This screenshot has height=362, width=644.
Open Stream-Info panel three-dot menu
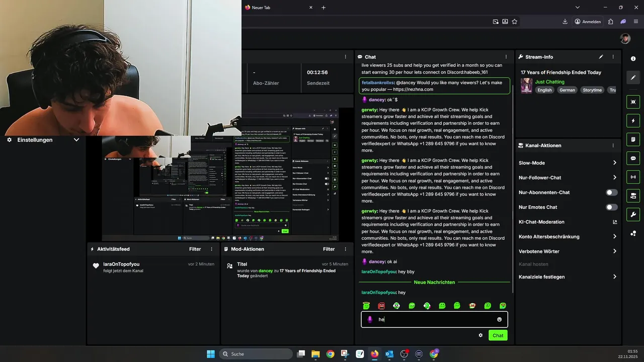point(613,57)
